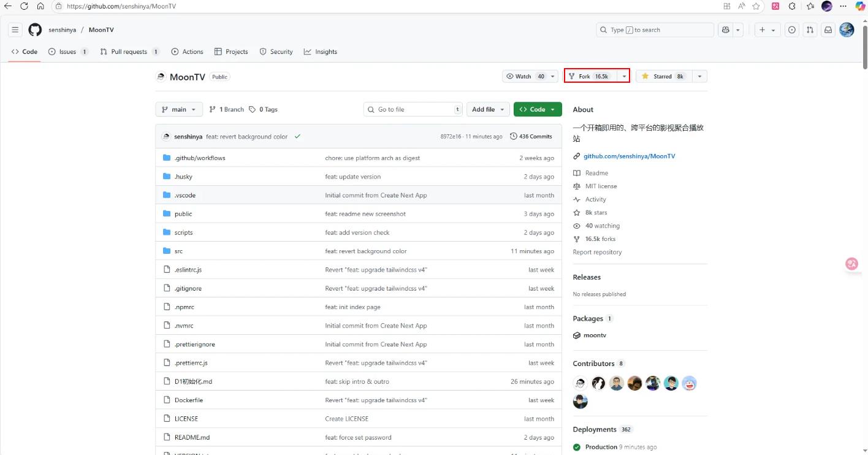Open the user profile avatar menu
Screen dimensions: 868x455
coord(847,30)
